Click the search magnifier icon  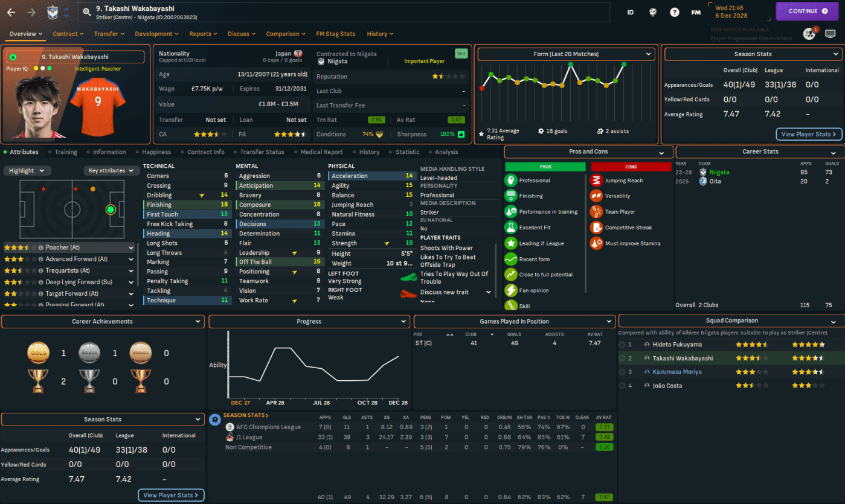(x=87, y=11)
